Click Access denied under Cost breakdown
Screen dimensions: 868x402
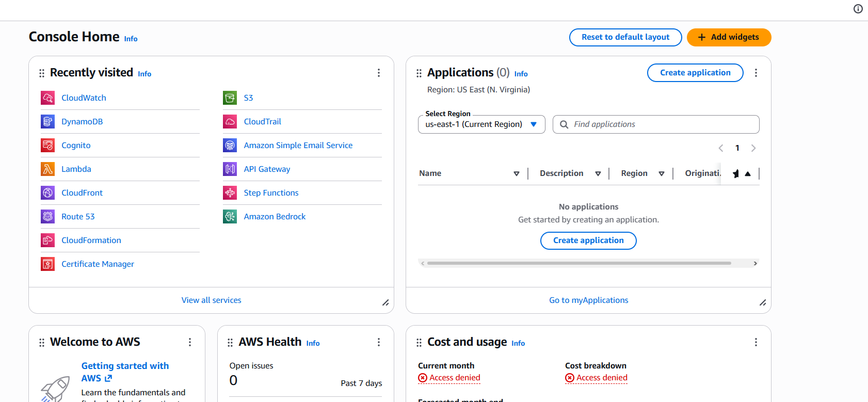point(597,378)
